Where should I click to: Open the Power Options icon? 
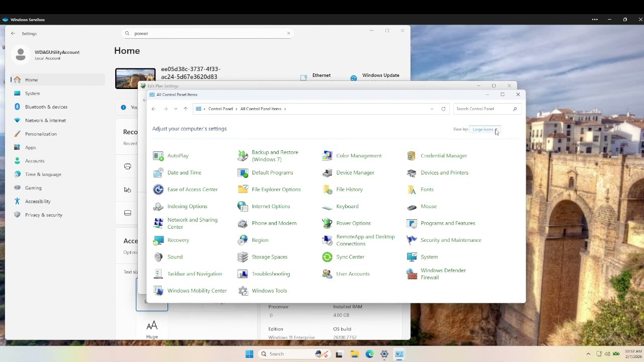click(x=328, y=223)
